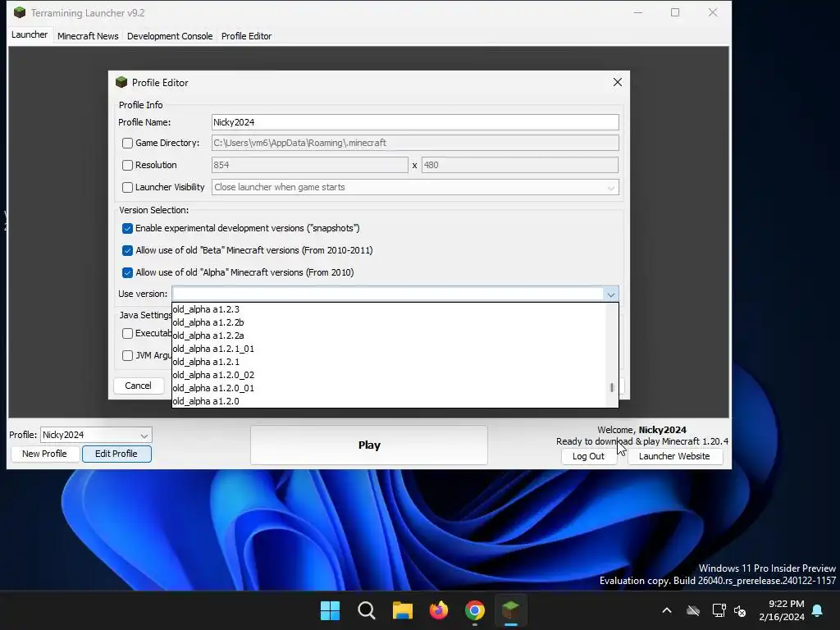Toggle the Executable checkbox
Image resolution: width=840 pixels, height=630 pixels.
point(127,333)
